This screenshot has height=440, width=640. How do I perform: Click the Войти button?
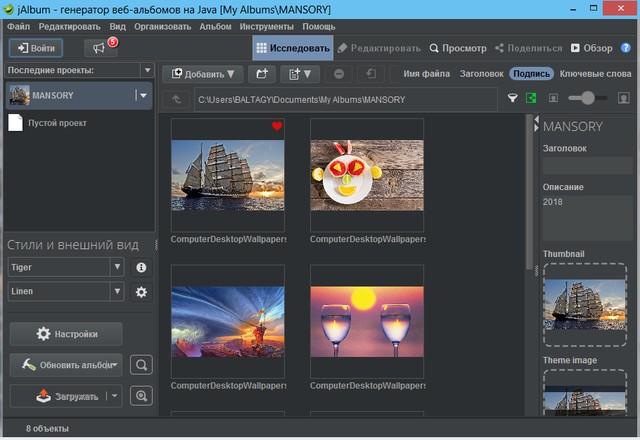[x=36, y=48]
